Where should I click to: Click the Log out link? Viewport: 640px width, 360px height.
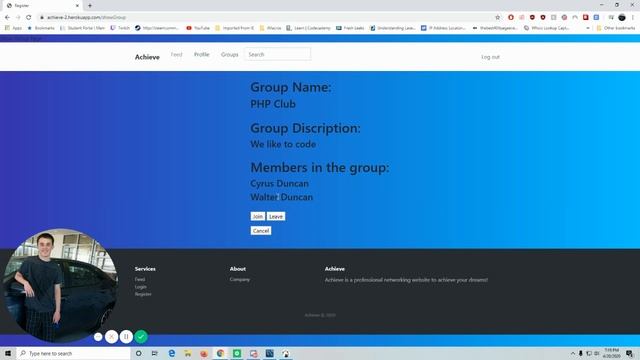(490, 57)
